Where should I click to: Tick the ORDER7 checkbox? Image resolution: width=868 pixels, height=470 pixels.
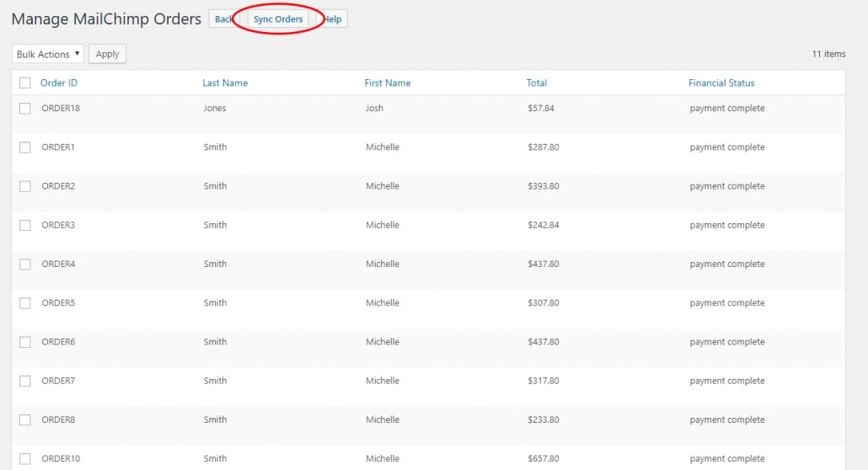point(25,381)
